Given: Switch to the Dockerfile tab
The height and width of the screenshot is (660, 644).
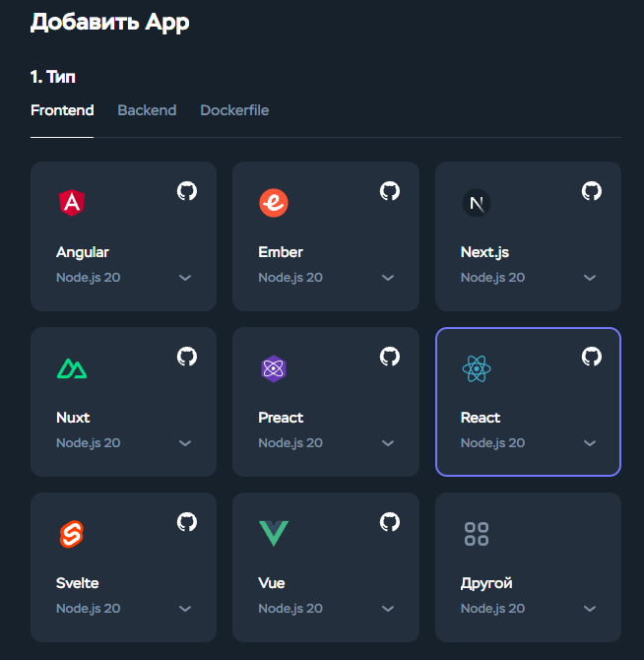Looking at the screenshot, I should pos(234,110).
